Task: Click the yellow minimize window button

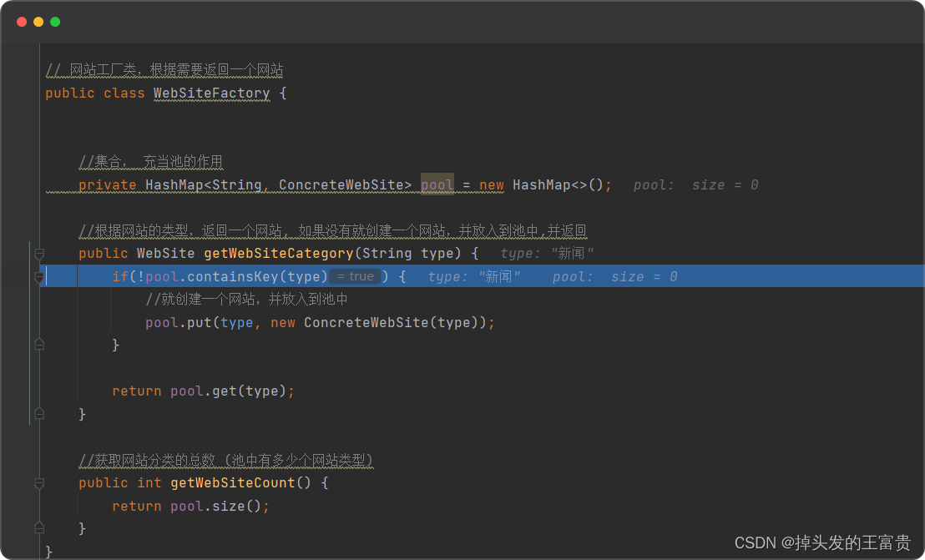Action: [x=38, y=22]
